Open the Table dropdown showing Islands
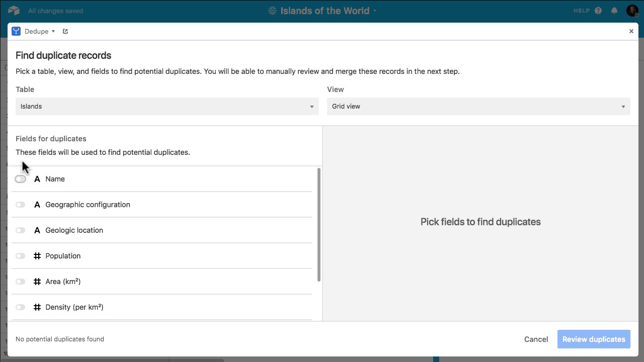The width and height of the screenshot is (644, 362). (x=167, y=106)
